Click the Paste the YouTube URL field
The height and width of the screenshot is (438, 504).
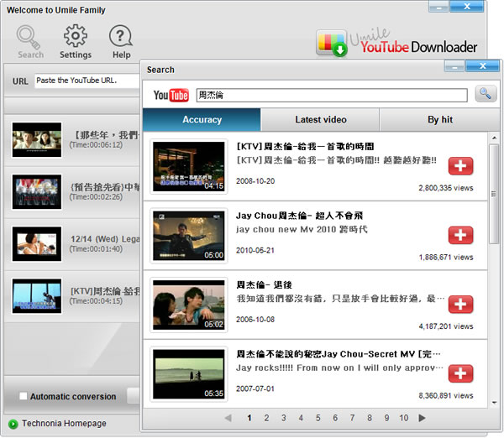[x=87, y=81]
